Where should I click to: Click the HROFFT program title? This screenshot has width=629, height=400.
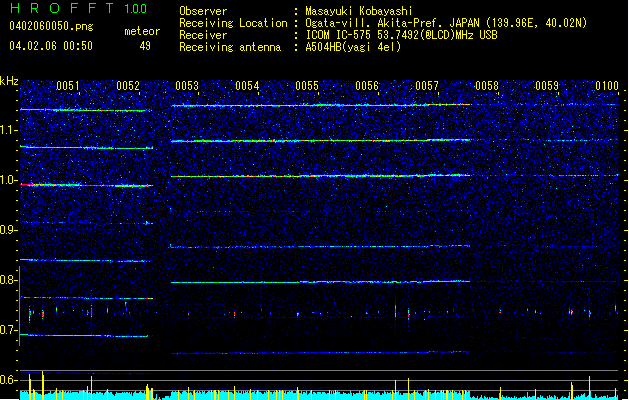(x=62, y=8)
